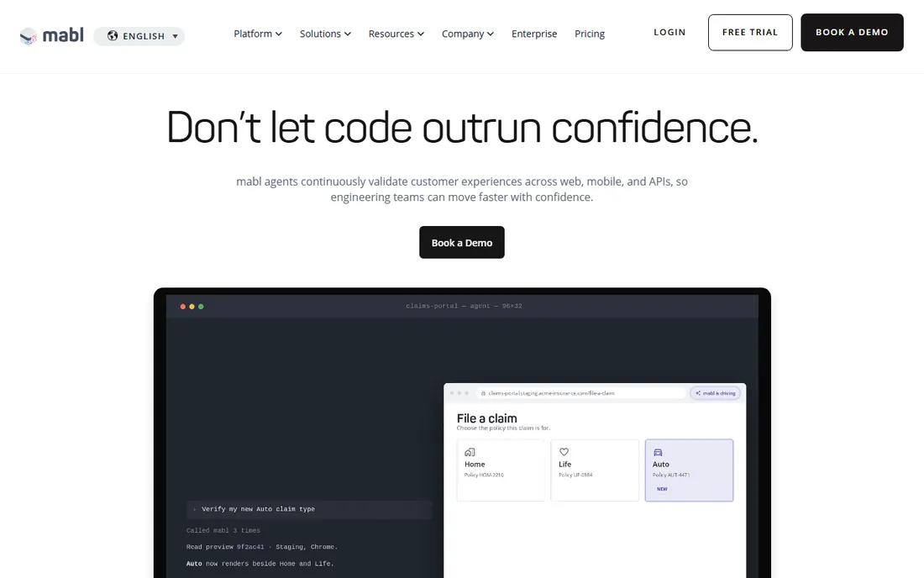Screen dimensions: 924x578
Task: Click the heart icon on the Life card
Action: tap(564, 452)
